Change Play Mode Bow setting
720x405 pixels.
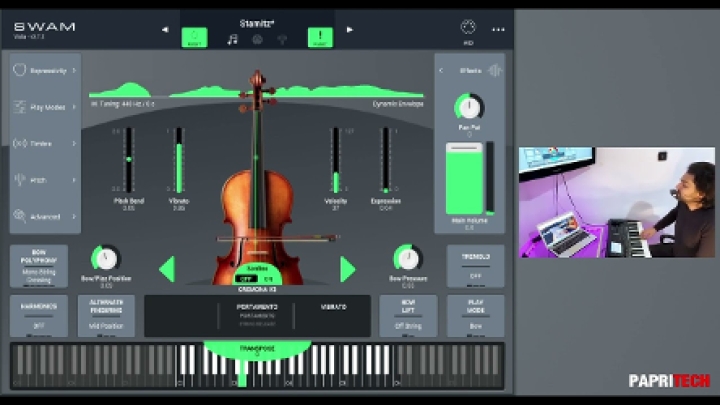click(475, 316)
